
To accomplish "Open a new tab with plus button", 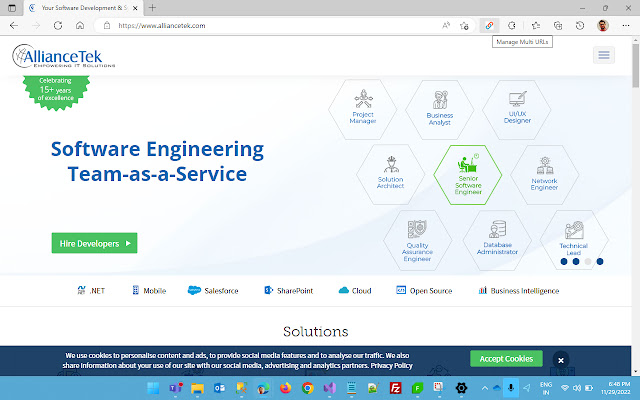I will (152, 8).
